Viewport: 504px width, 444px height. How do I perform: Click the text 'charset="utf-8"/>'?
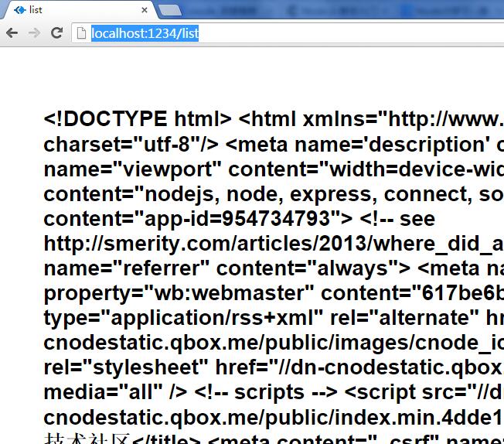131,145
